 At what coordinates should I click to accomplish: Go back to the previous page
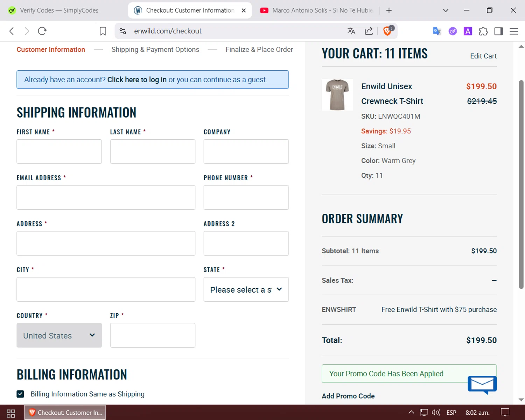(x=12, y=31)
